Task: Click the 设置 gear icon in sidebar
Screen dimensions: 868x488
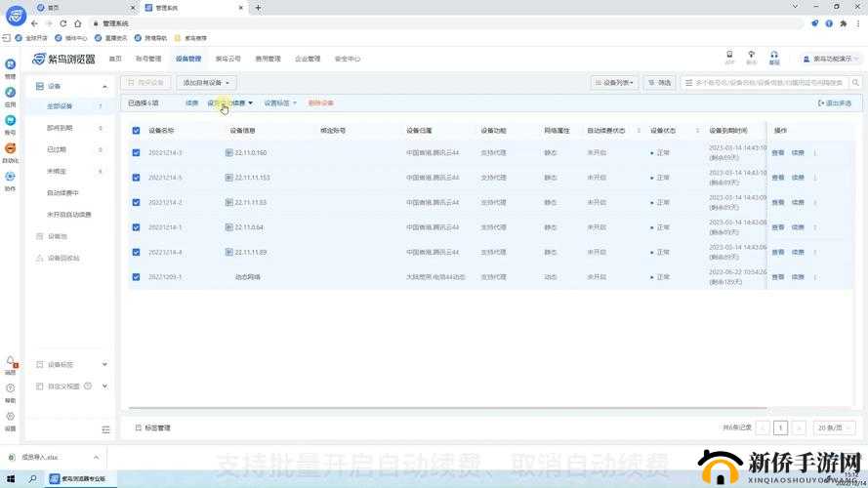Action: (x=10, y=417)
